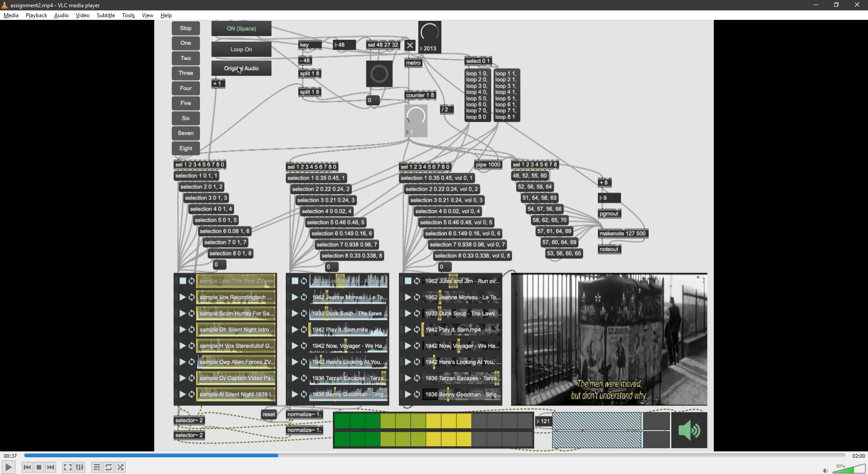This screenshot has width=868, height=474.
Task: Click the dial above the 2013 number box
Action: tap(430, 32)
